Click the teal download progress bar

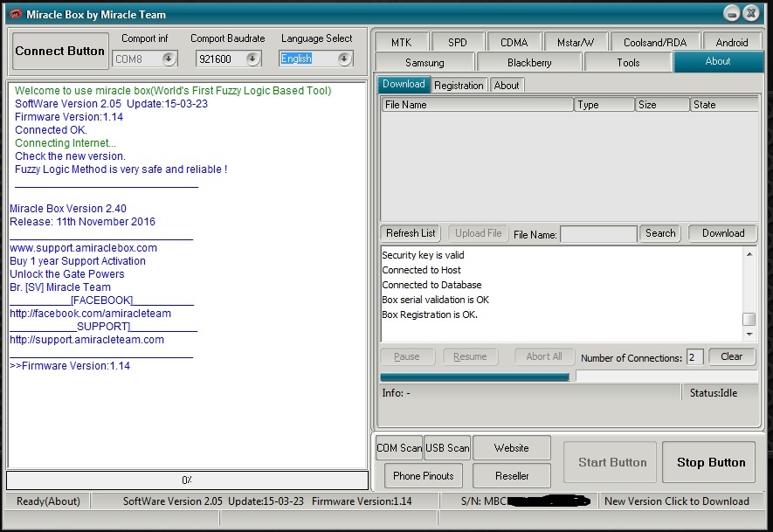pyautogui.click(x=474, y=377)
